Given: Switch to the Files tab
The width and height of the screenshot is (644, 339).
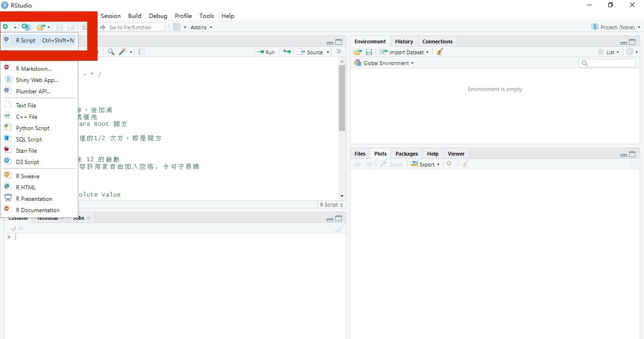Looking at the screenshot, I should tap(360, 154).
